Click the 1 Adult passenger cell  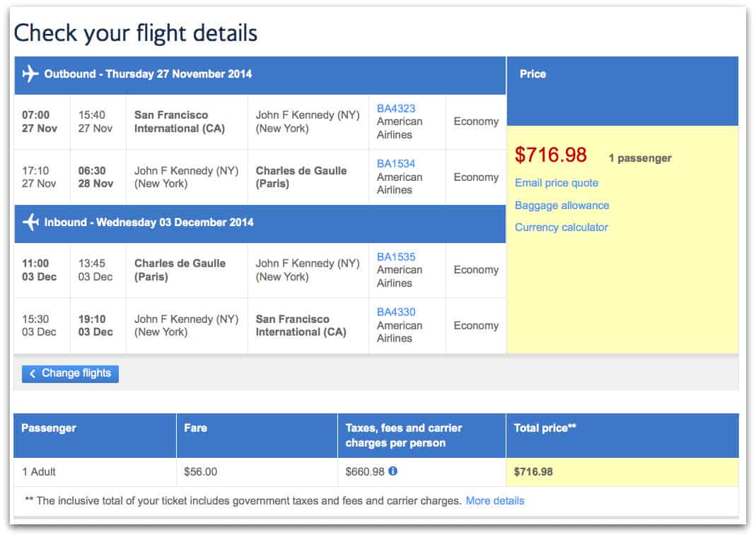pyautogui.click(x=95, y=472)
